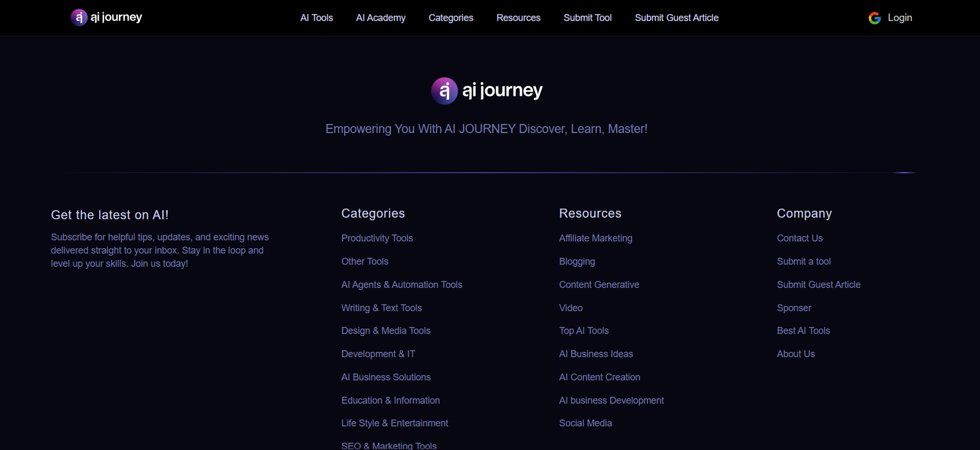
Task: Open Submit Guest Article footer link
Action: pyautogui.click(x=819, y=284)
